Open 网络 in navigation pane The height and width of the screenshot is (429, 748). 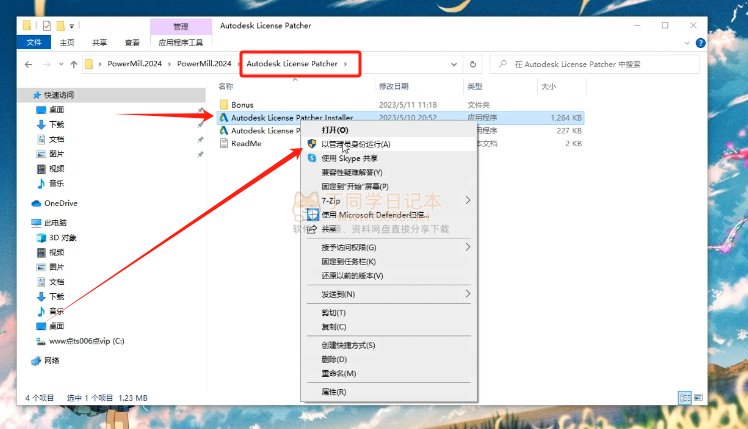click(x=52, y=361)
